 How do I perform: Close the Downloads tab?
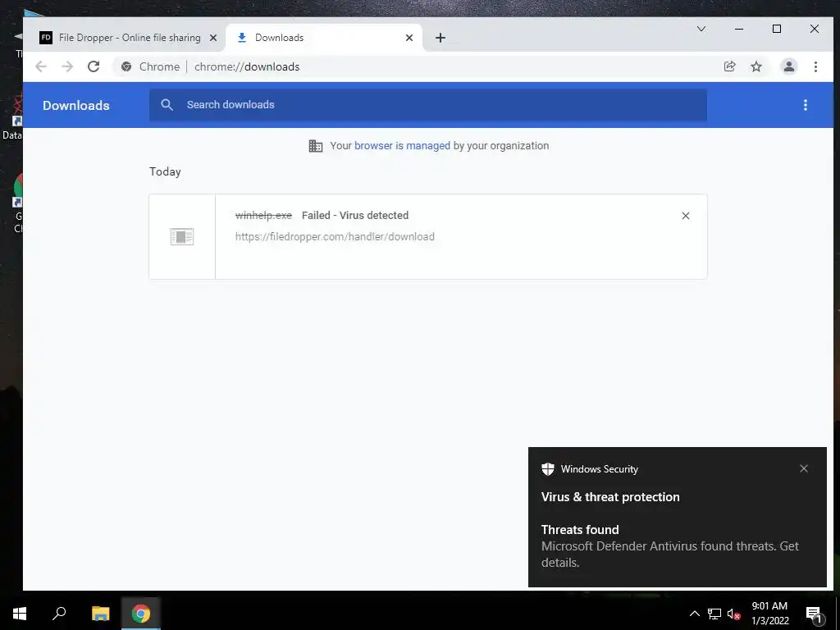click(x=409, y=38)
